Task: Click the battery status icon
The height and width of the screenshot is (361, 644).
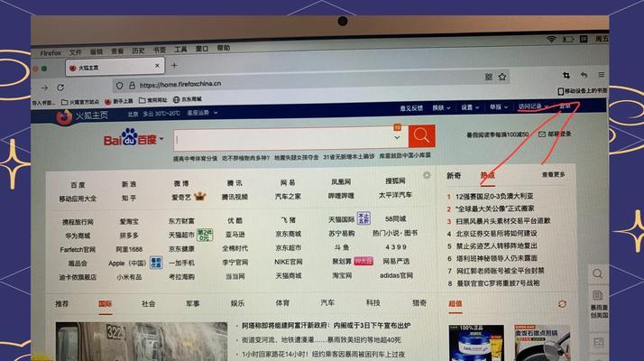Action: [x=568, y=39]
